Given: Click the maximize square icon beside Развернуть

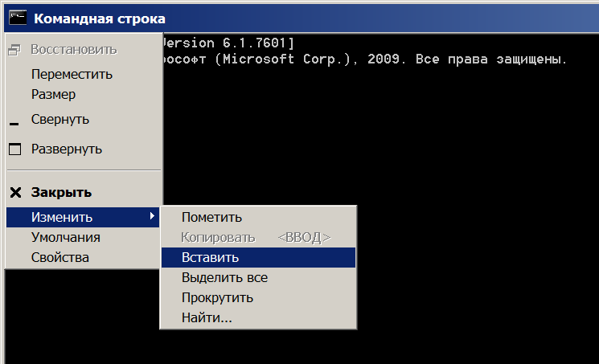Looking at the screenshot, I should pyautogui.click(x=15, y=149).
